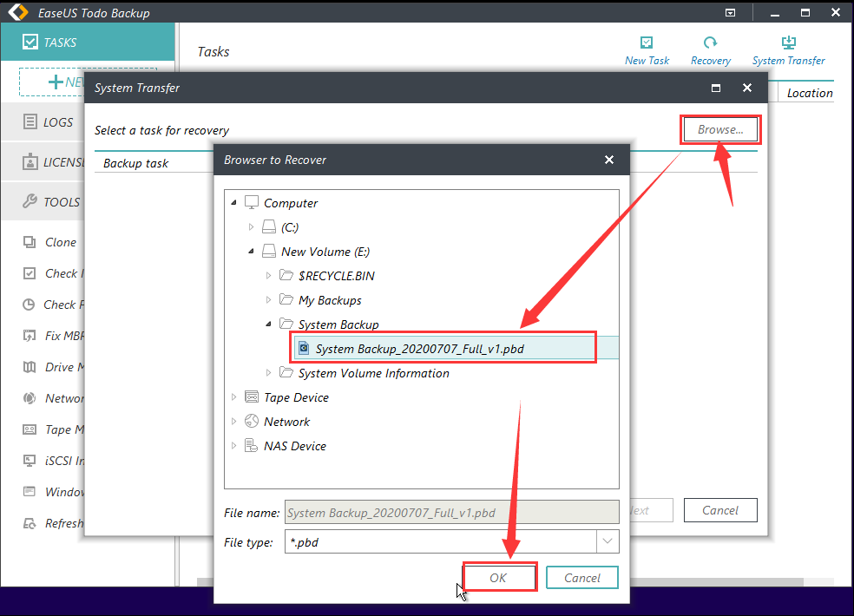Click OK in Browser to Recover
854x616 pixels.
click(498, 577)
